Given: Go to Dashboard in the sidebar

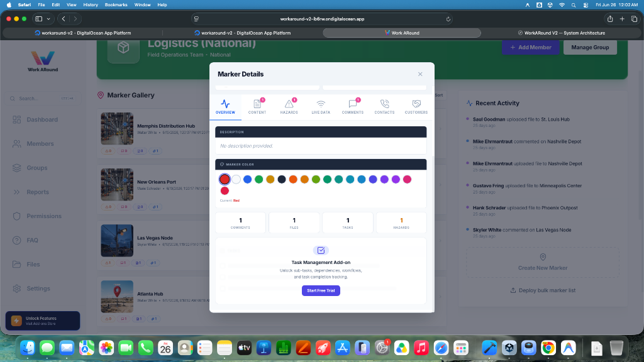Looking at the screenshot, I should (42, 119).
